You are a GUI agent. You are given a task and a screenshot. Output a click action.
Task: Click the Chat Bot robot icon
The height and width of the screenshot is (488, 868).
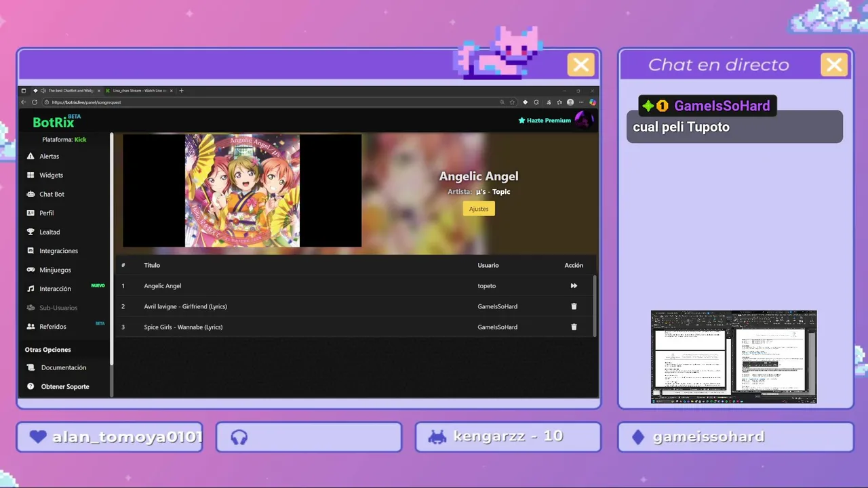click(31, 194)
